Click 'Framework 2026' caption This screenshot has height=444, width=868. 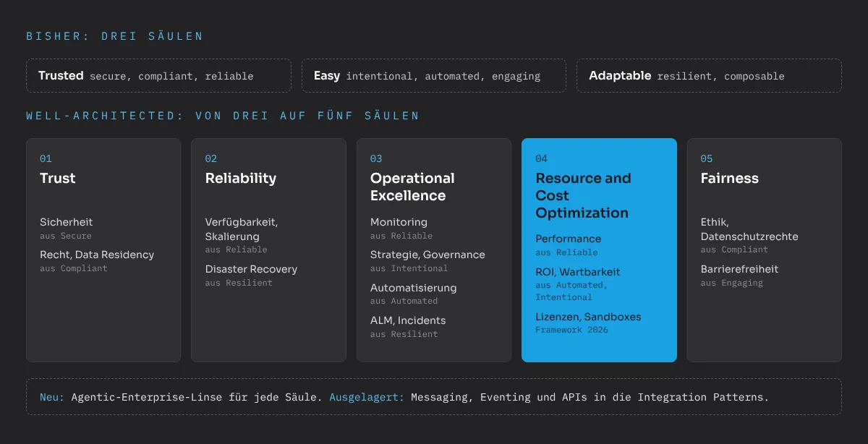(x=572, y=330)
